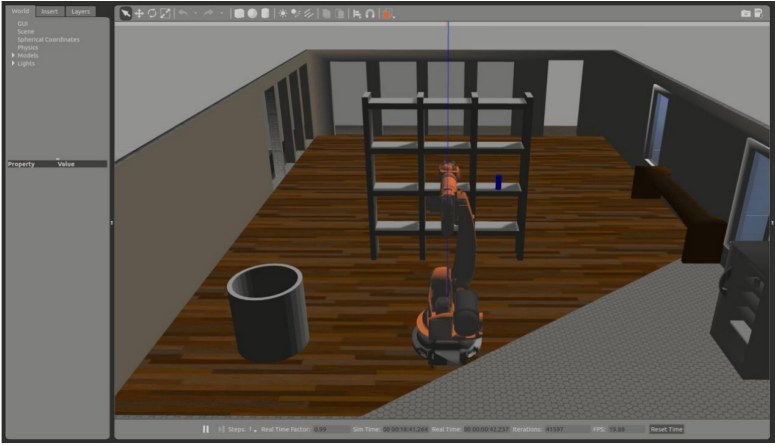The width and height of the screenshot is (775, 445).
Task: Switch to the World tab
Action: pyautogui.click(x=20, y=11)
